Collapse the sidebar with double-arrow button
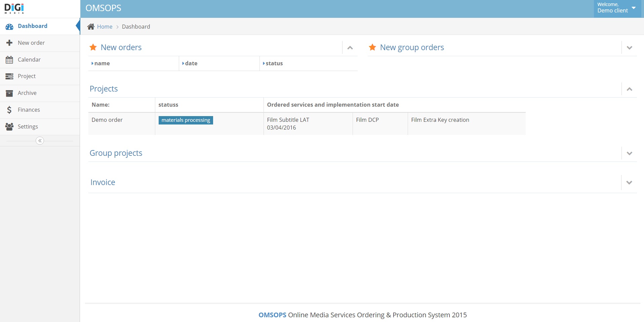Viewport: 644px width, 322px height. click(40, 141)
